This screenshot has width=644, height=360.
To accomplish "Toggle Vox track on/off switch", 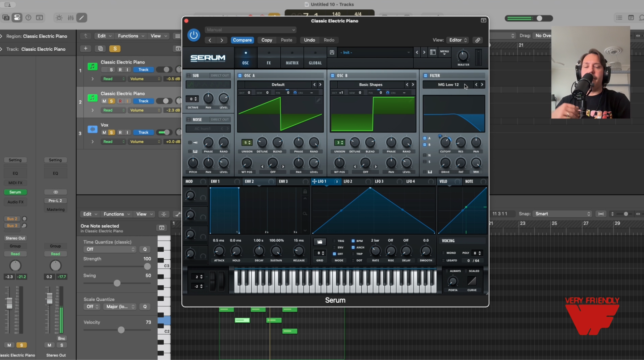I will point(164,132).
